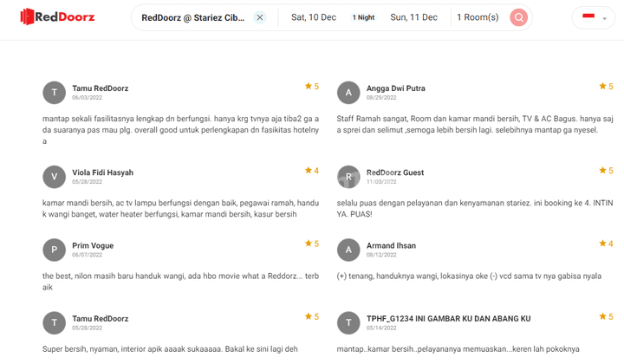624x364 pixels.
Task: Click the T avatar of Tamu RedDoorz 05/28/2022
Action: pos(54,323)
